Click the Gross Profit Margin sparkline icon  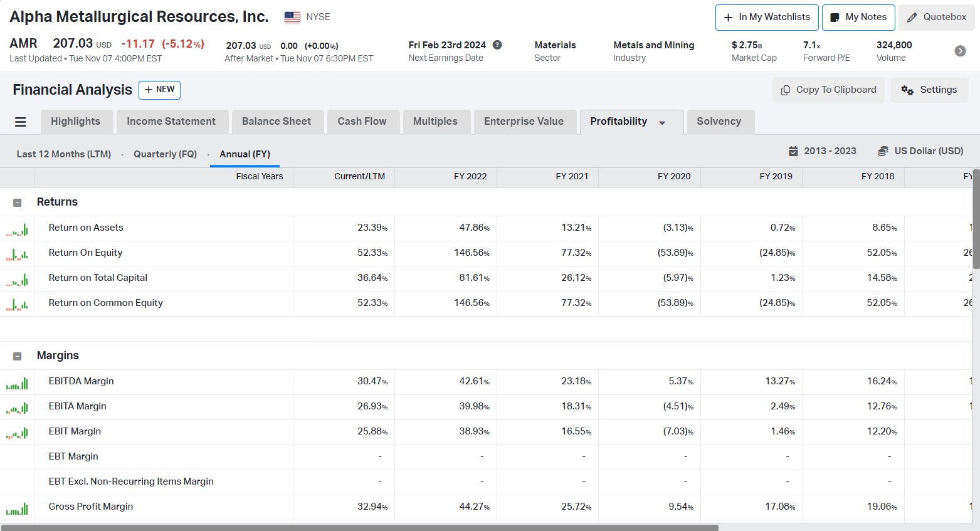17,508
